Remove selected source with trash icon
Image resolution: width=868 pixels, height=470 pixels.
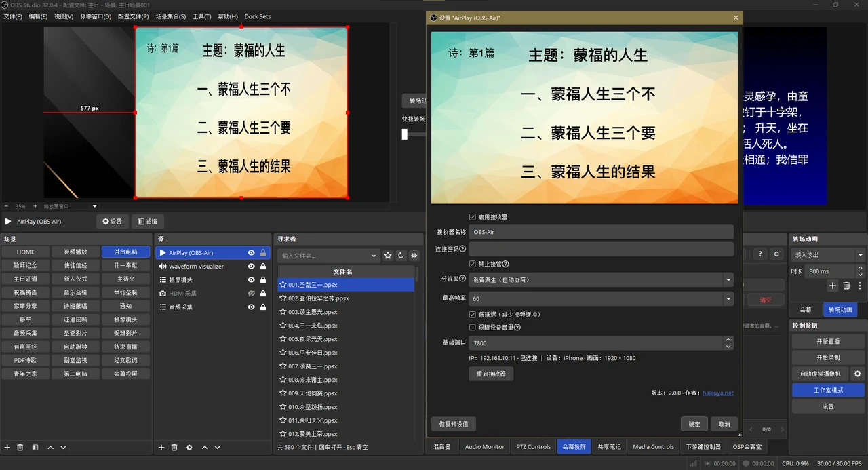(x=174, y=448)
